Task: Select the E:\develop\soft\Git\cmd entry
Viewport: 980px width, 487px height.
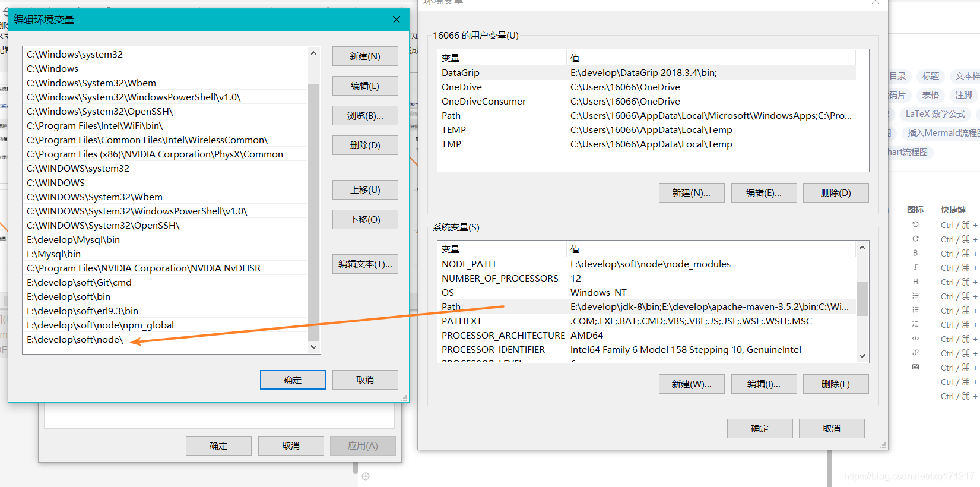Action: [166, 283]
